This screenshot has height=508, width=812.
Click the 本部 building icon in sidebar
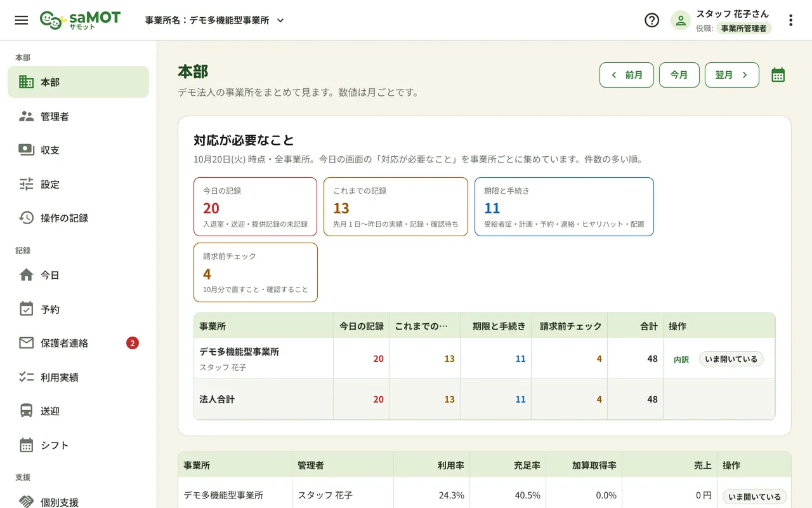coord(26,82)
